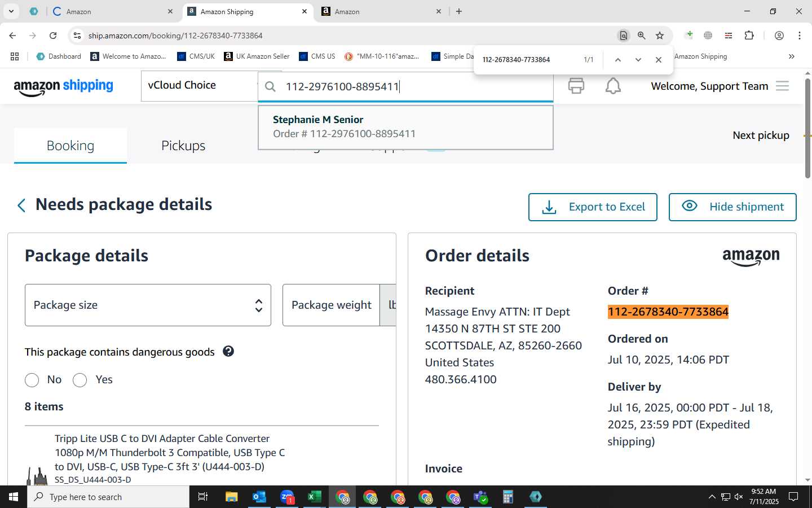Viewport: 812px width, 508px height.
Task: Select Stephanie M Senior search suggestion
Action: coord(405,127)
